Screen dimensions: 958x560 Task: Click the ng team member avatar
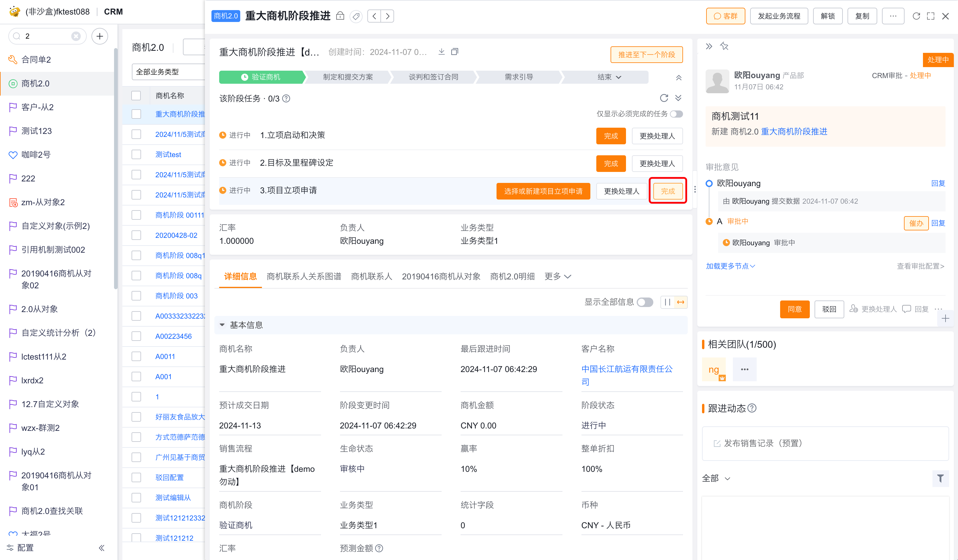click(x=714, y=369)
